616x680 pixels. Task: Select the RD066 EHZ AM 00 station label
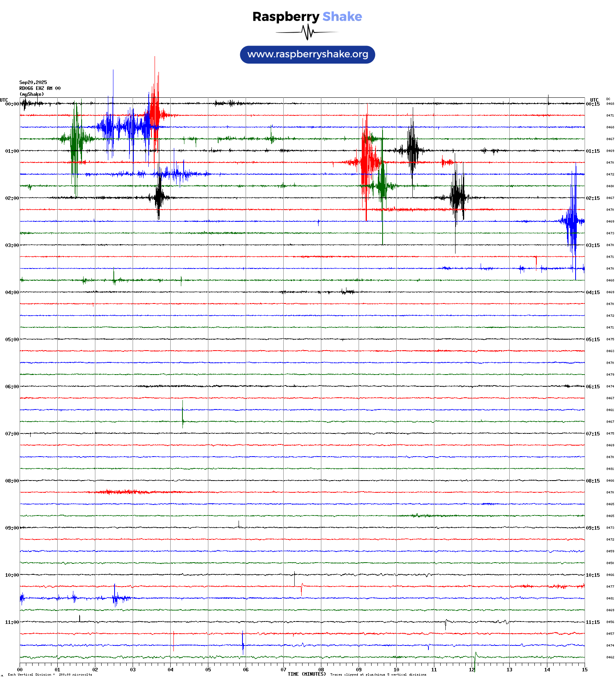[x=40, y=88]
